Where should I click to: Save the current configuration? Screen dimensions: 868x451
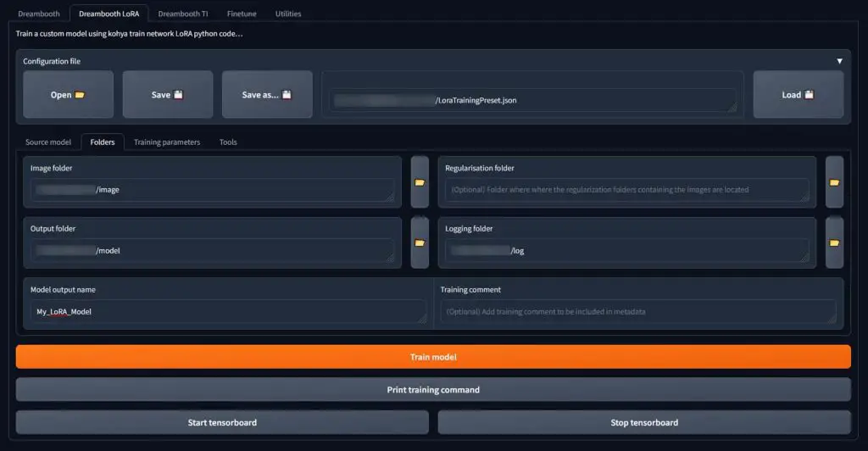coord(168,95)
